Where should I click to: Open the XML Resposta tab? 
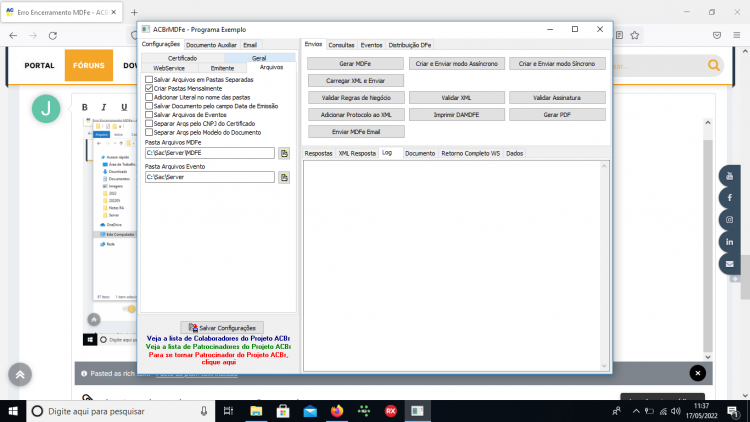point(357,154)
